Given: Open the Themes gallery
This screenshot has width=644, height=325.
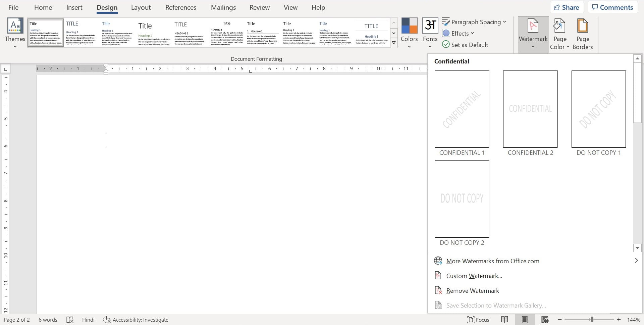Looking at the screenshot, I should pos(15,33).
